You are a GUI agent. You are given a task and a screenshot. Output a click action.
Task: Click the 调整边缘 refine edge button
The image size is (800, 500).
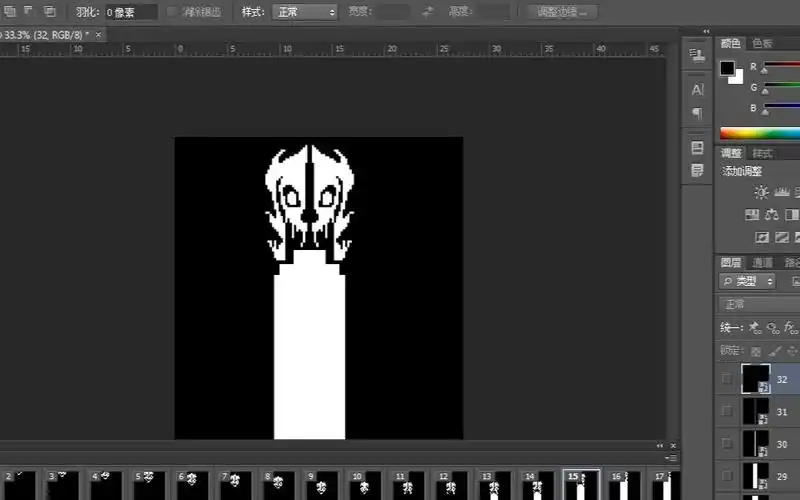tap(562, 12)
